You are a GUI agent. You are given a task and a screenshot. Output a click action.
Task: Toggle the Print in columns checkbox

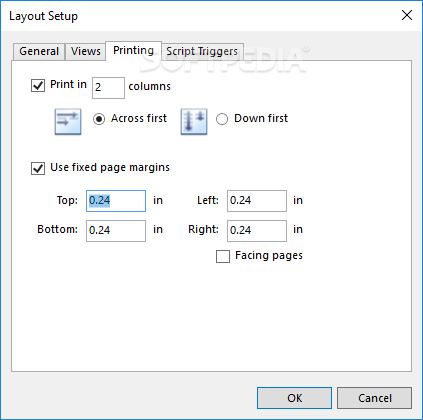tap(38, 85)
